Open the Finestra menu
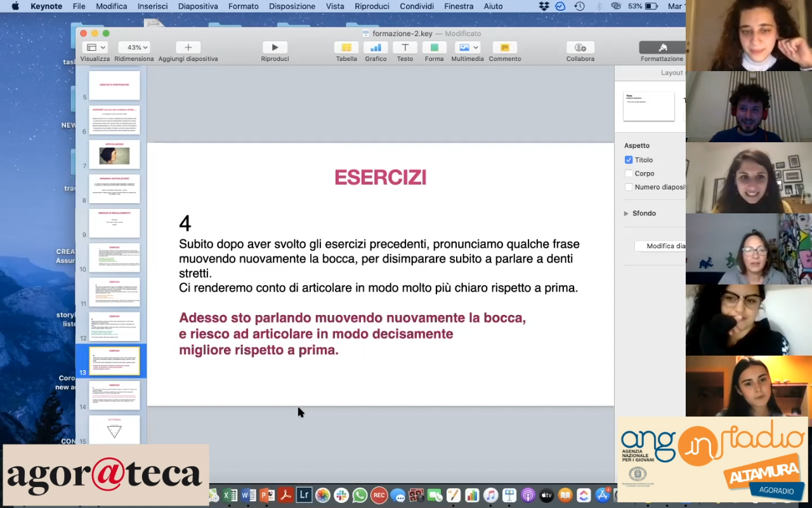 (459, 6)
